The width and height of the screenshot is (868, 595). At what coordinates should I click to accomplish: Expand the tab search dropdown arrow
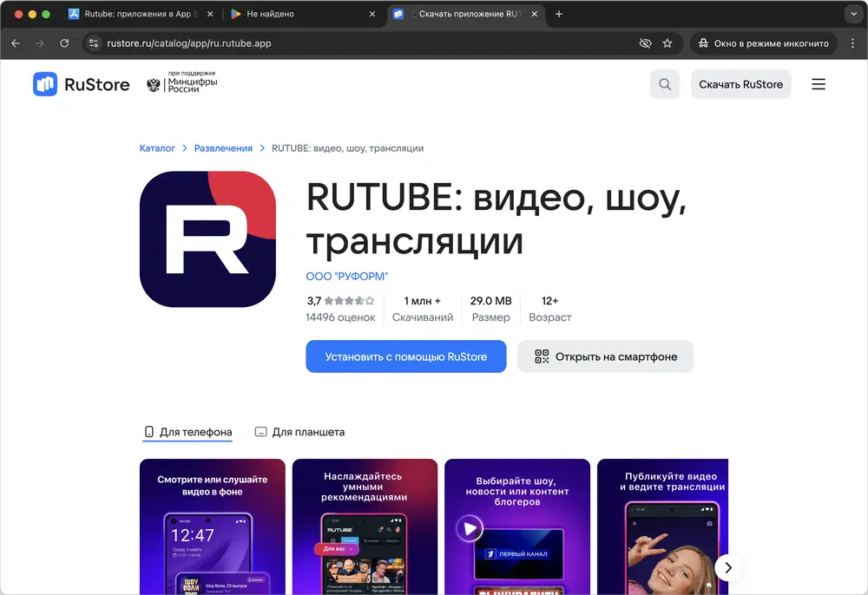(x=853, y=14)
